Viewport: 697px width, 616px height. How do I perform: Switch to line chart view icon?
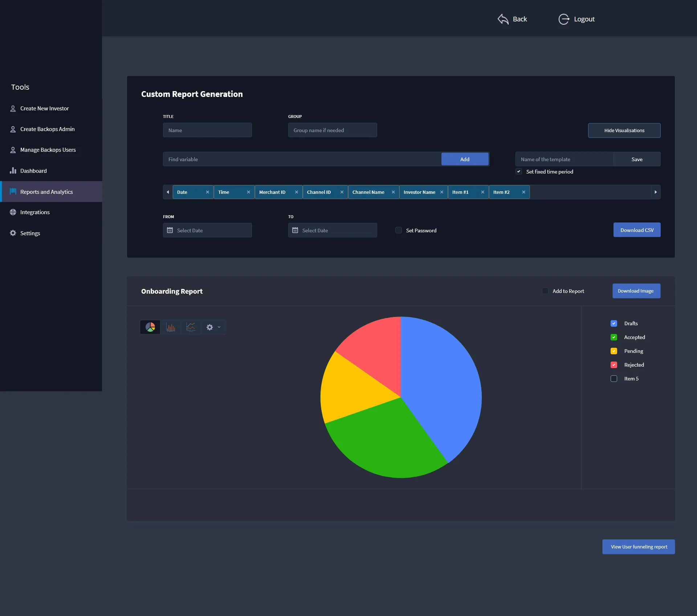coord(191,327)
